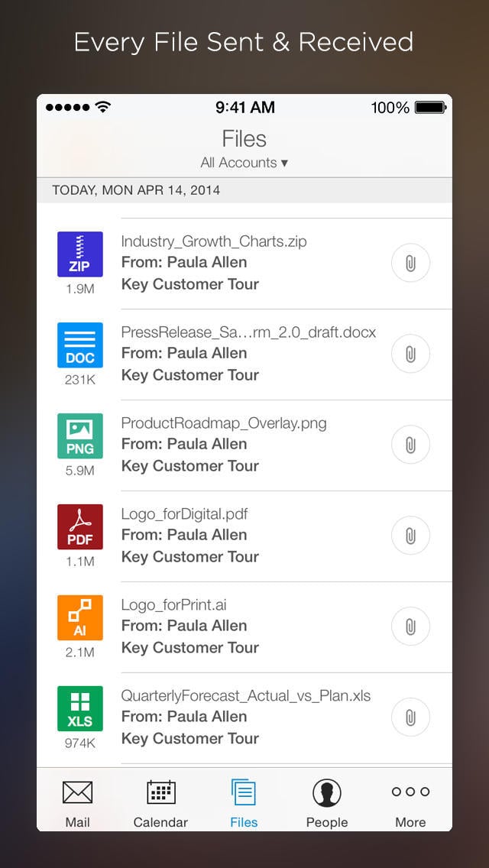Click Key Customer Tour under QuarterlyForecast
The image size is (489, 868).
click(190, 739)
